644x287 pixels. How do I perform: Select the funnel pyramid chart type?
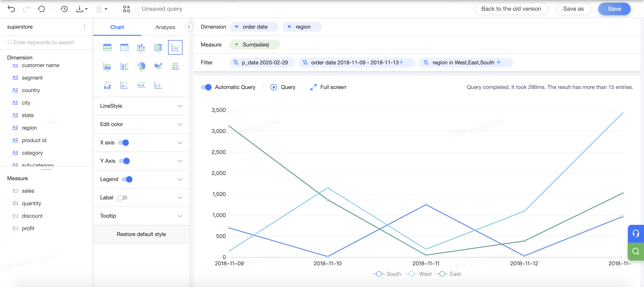pos(175,66)
